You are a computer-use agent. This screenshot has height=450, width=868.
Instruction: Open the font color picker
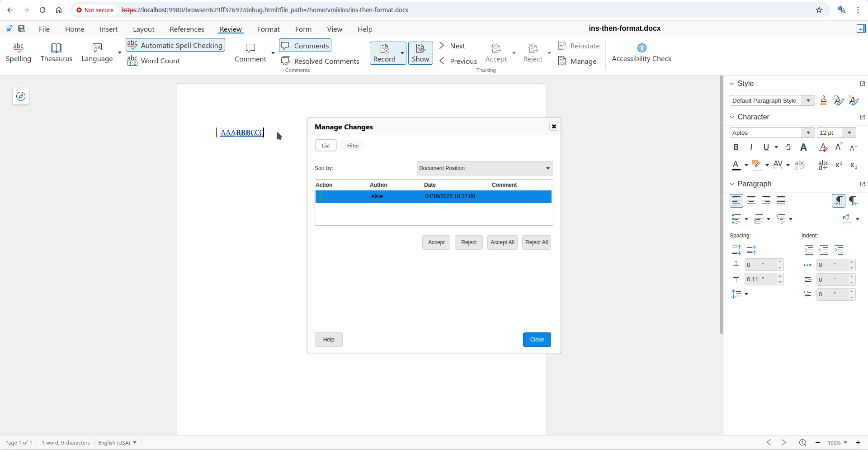tap(745, 166)
